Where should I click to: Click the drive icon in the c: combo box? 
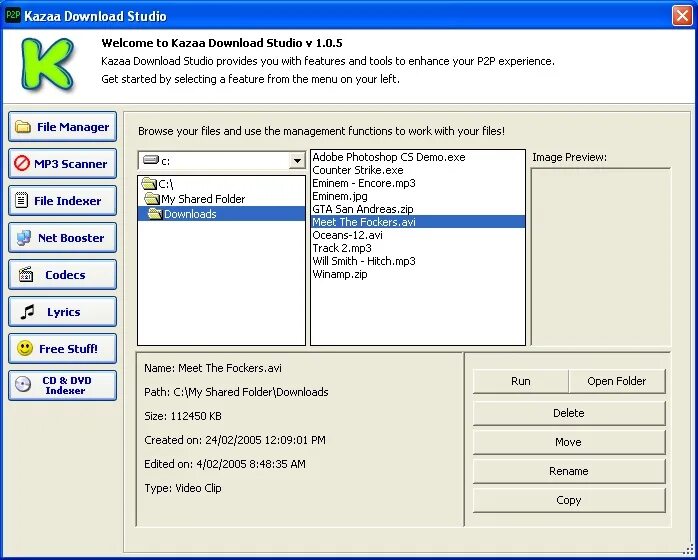[x=151, y=160]
